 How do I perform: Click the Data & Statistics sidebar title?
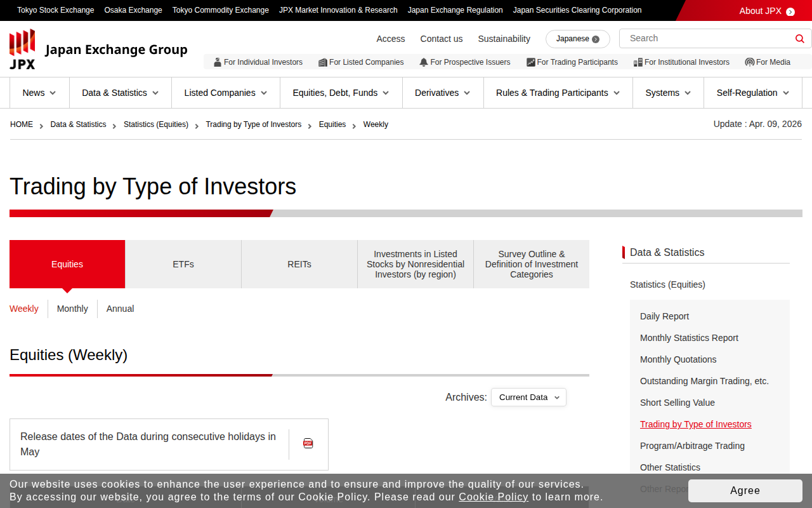click(667, 252)
